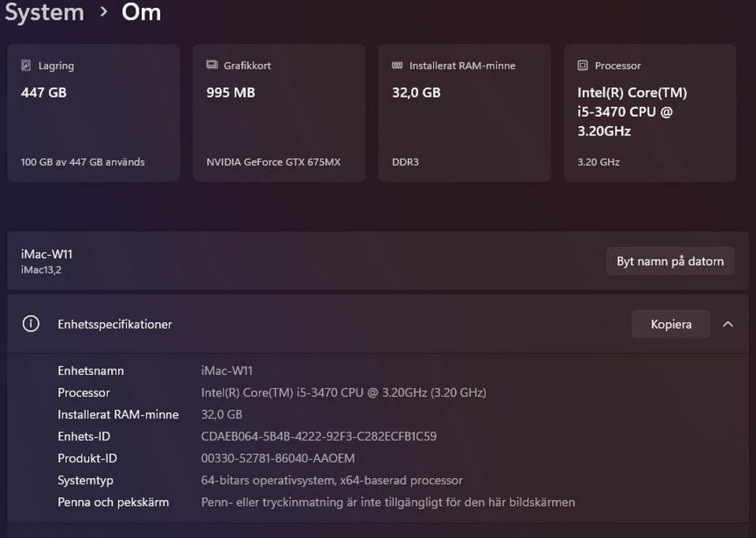Click the storage disk icon beside Lagring

26,66
